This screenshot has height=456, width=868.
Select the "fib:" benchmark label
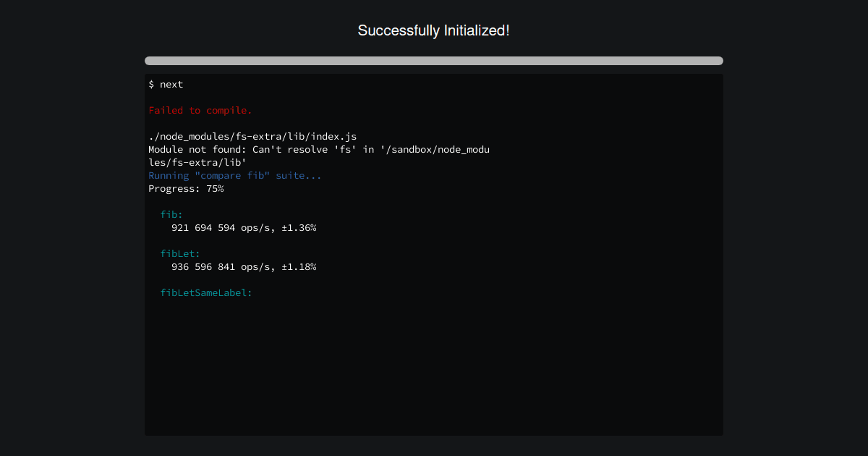[x=171, y=214]
